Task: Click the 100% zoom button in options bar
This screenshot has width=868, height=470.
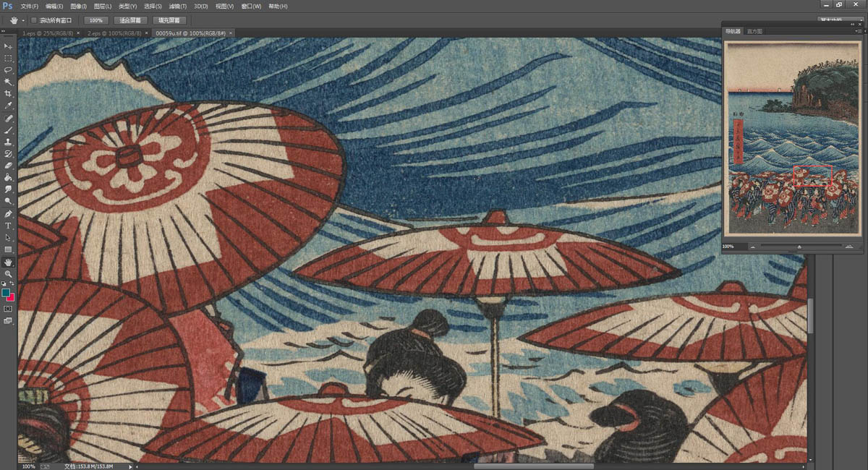Action: coord(95,20)
